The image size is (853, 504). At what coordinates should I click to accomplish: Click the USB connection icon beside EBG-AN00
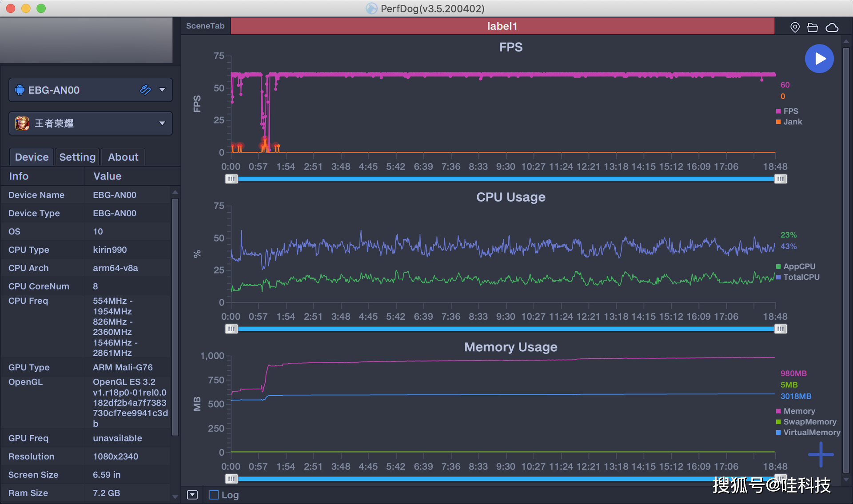tap(145, 90)
